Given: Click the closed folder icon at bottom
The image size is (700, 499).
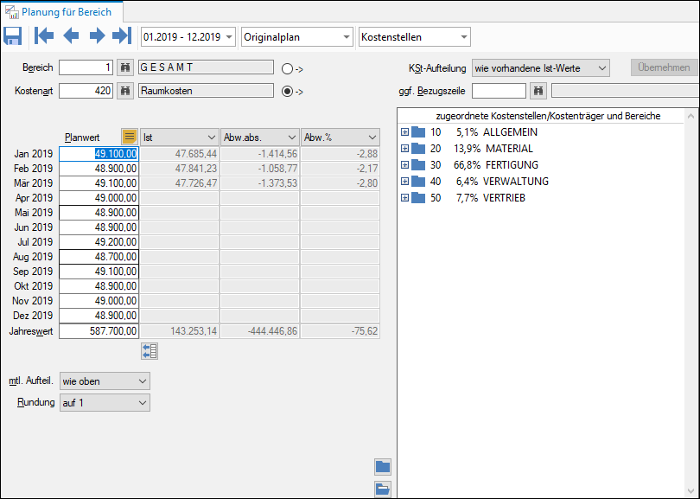Looking at the screenshot, I should 383,467.
